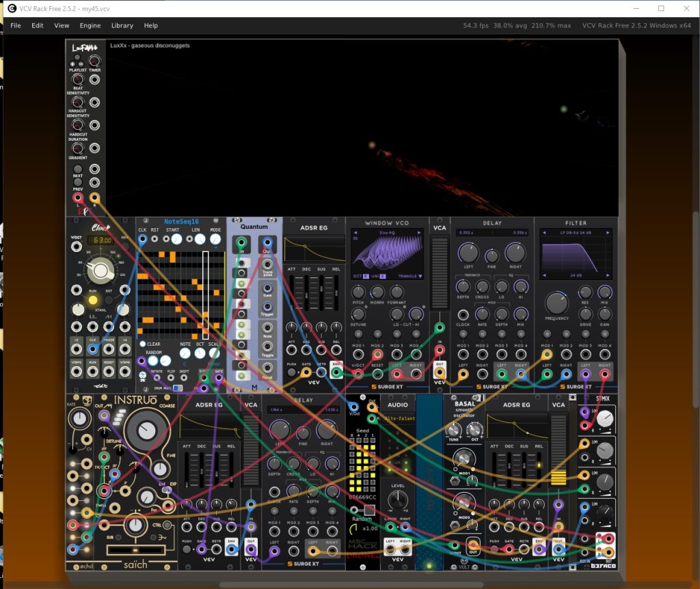
Task: Toggle the yellow RUN button on Clock
Action: pyautogui.click(x=93, y=300)
